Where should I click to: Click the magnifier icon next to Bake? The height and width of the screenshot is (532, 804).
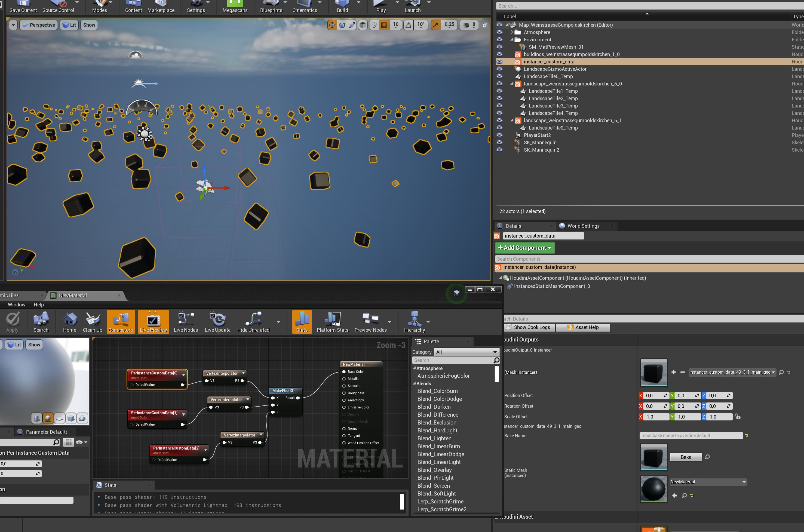707,457
